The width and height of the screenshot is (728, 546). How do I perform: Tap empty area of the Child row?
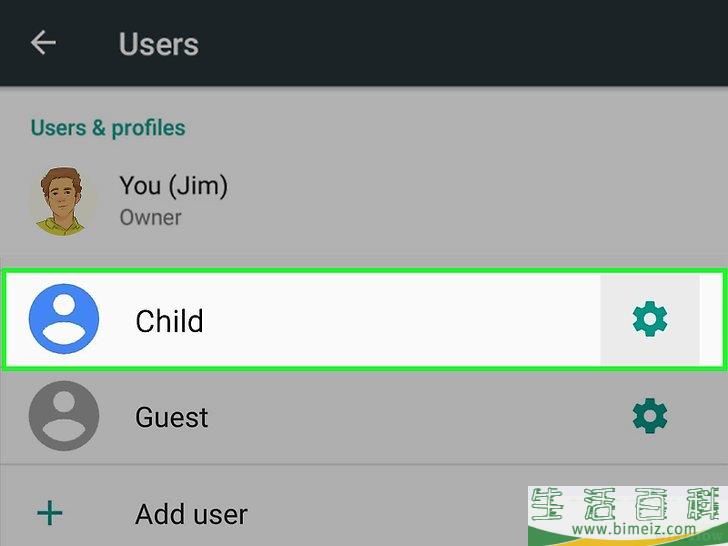[x=399, y=320]
